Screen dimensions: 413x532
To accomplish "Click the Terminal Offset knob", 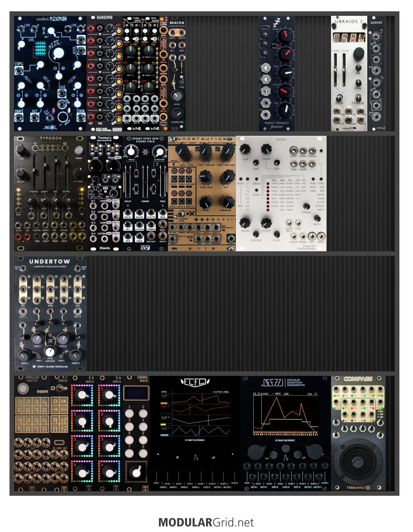I will click(x=113, y=165).
